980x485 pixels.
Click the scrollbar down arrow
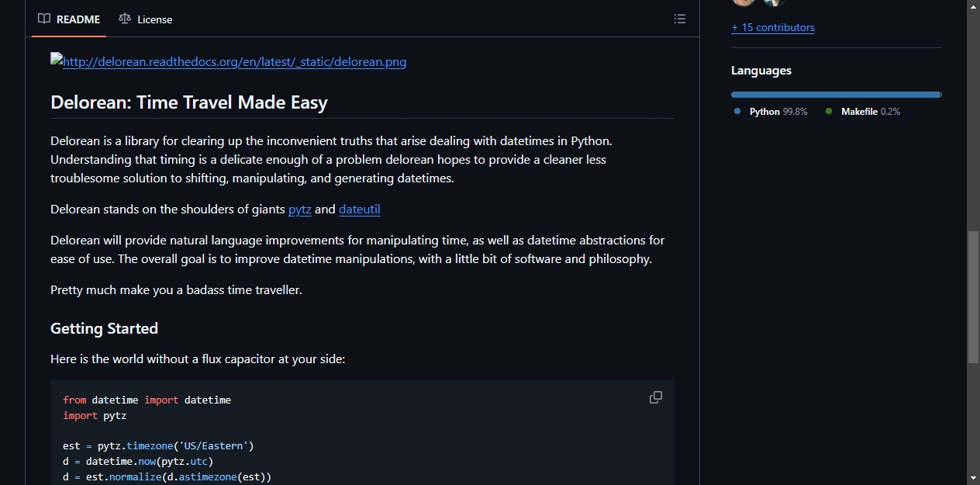973,478
